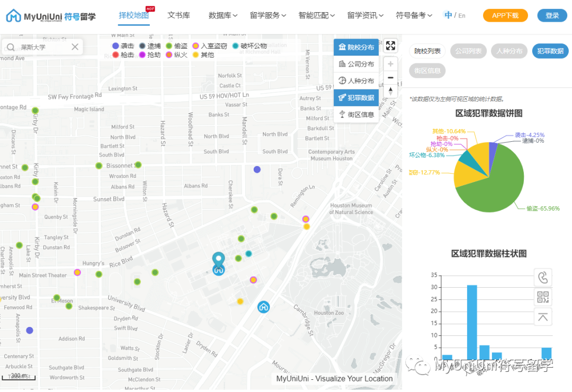Click the tallest bar in crime chart

click(x=472, y=322)
